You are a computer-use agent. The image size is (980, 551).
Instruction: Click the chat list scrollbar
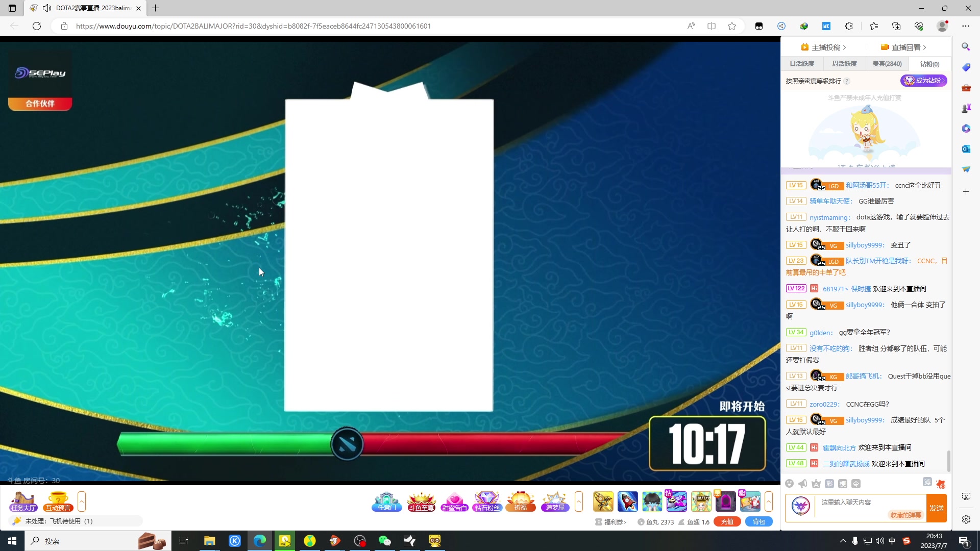coord(949,461)
